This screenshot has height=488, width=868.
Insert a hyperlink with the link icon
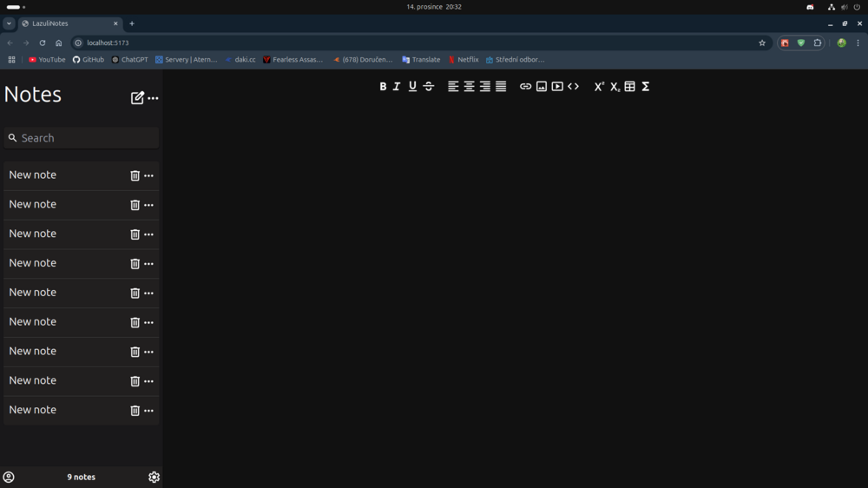tap(525, 87)
